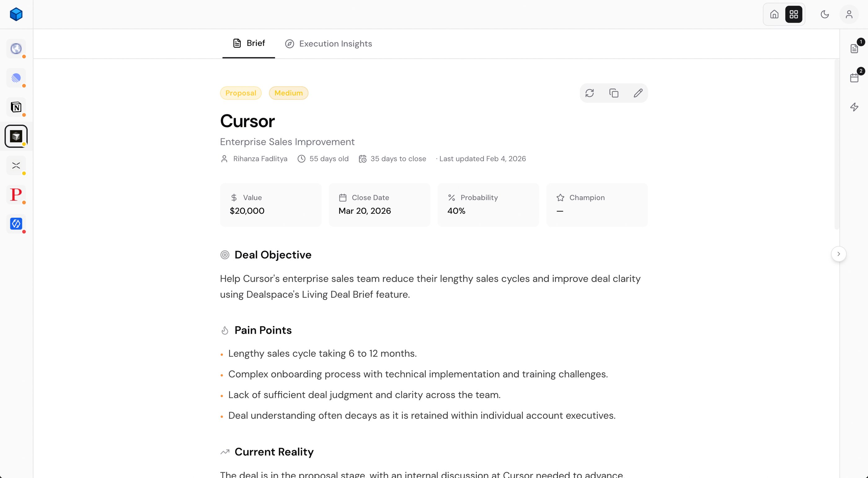Expand the right side panel chevron
This screenshot has height=478, width=868.
point(838,254)
